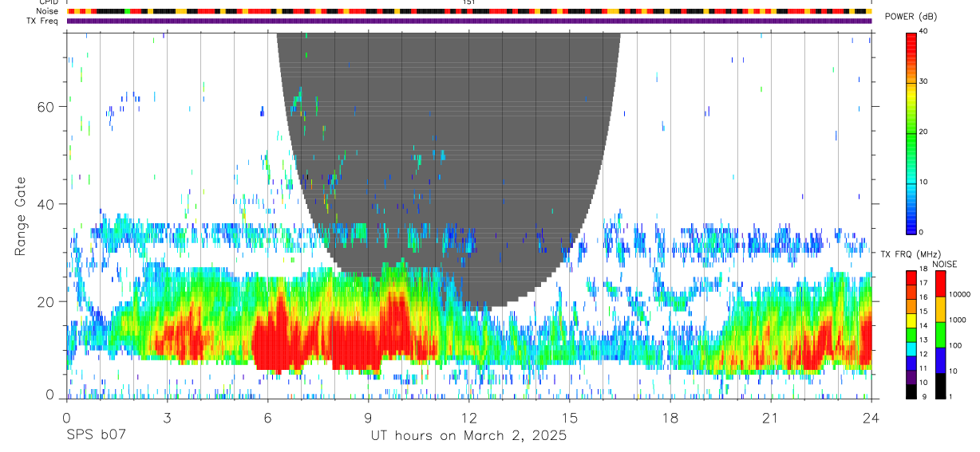Click the 'UT hours on March 2, 2025' label
This screenshot has height=452, width=980.
468,435
